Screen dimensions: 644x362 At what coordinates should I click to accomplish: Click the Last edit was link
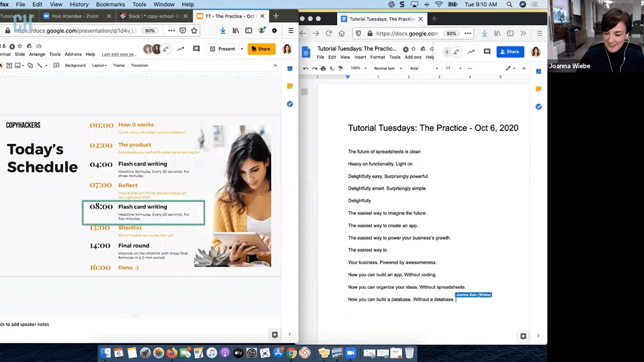click(119, 54)
